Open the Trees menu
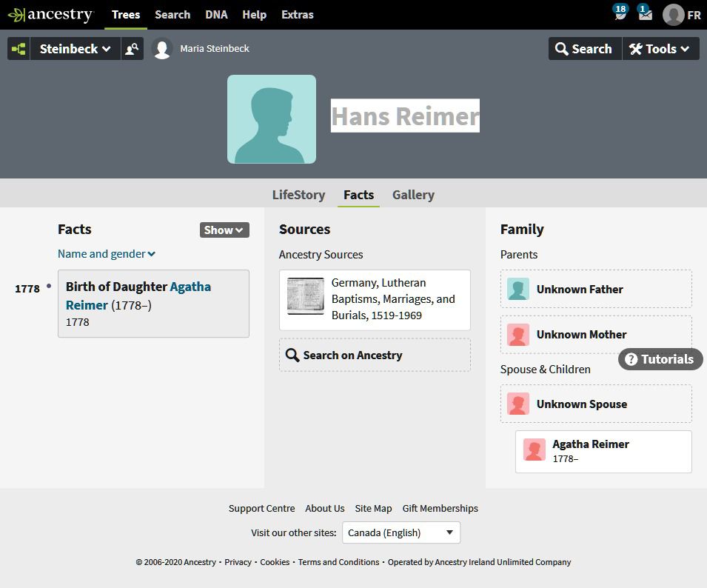 pyautogui.click(x=126, y=15)
